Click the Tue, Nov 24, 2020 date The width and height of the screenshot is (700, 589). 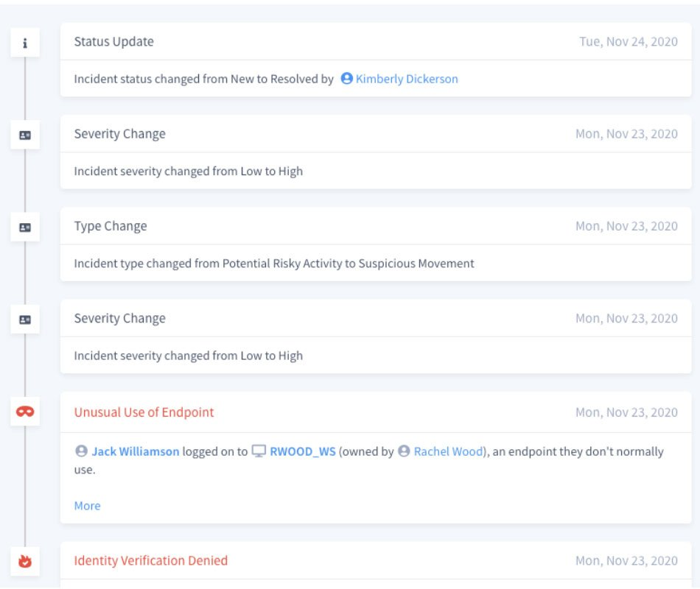(x=628, y=42)
